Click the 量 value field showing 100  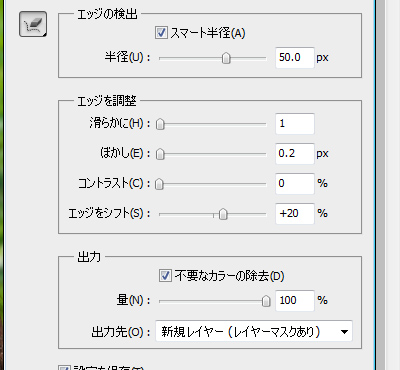click(295, 301)
